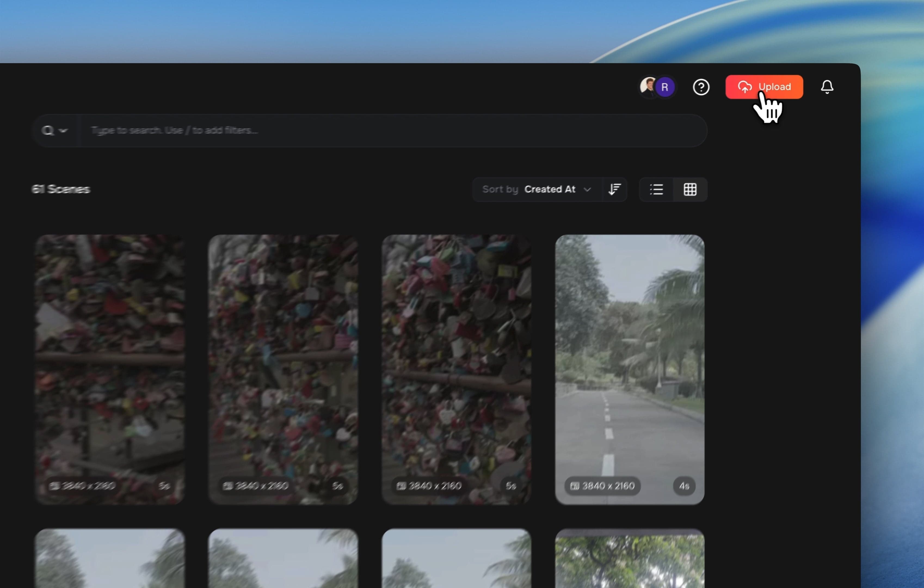Toggle the sort direction icon
The image size is (924, 588).
click(614, 189)
